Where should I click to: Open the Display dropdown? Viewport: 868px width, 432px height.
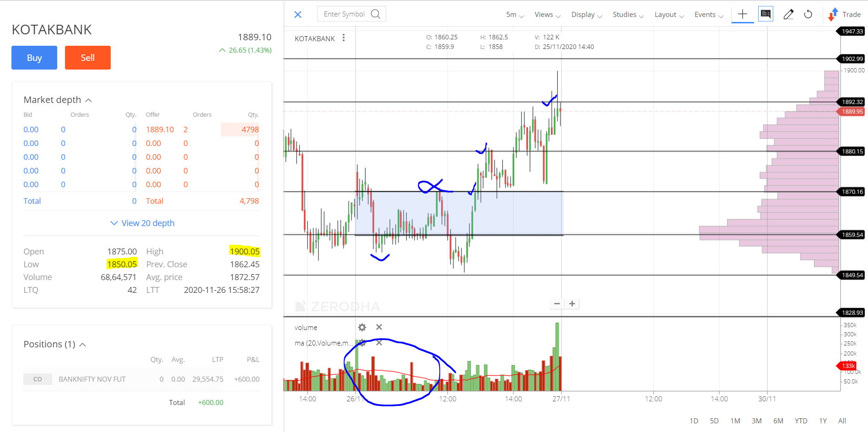pos(587,15)
